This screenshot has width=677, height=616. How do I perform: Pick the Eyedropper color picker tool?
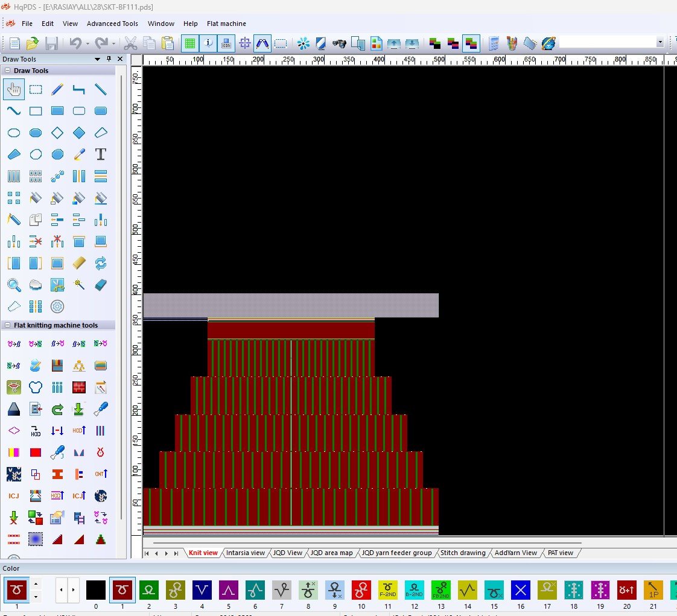pyautogui.click(x=79, y=154)
